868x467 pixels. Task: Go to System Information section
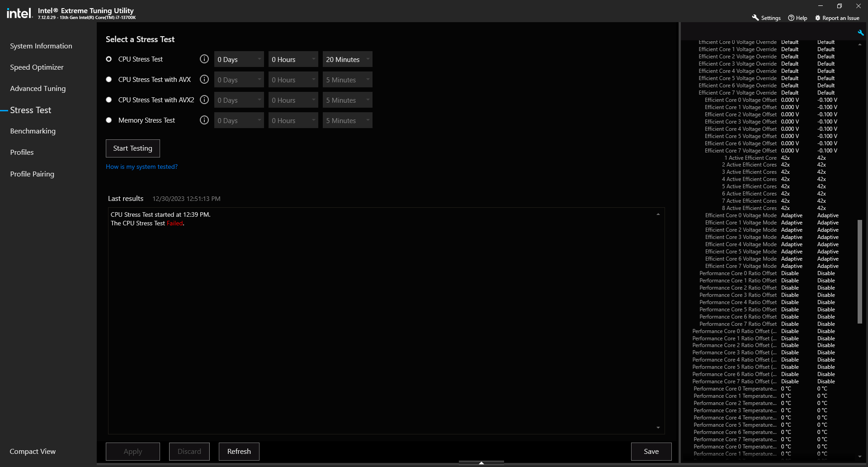coord(41,46)
